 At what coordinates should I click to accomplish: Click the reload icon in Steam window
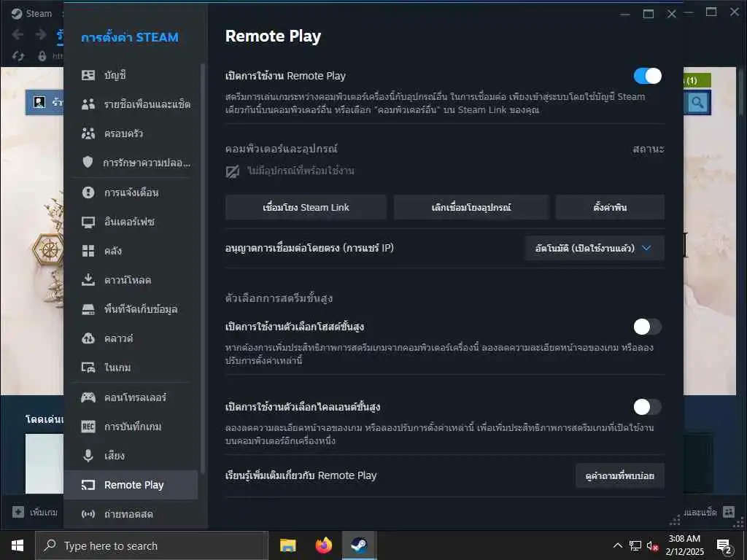18,56
